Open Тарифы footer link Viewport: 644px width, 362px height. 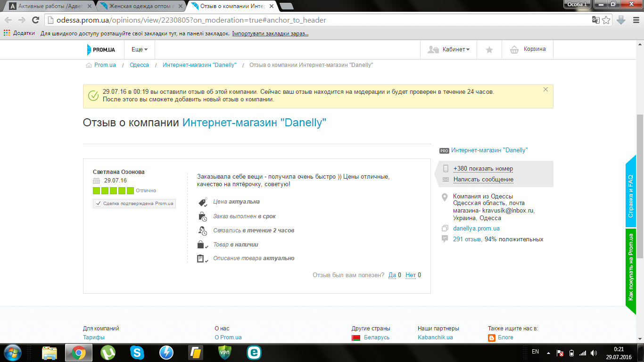(x=94, y=337)
